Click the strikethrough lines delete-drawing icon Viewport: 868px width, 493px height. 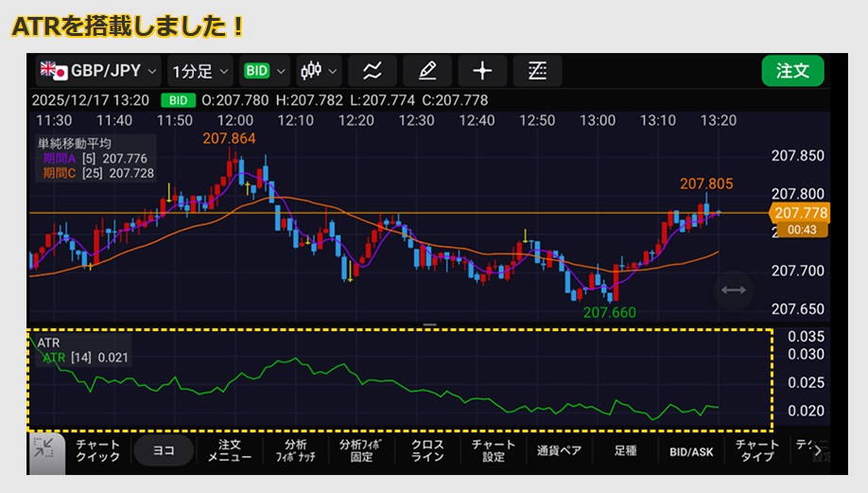click(537, 71)
